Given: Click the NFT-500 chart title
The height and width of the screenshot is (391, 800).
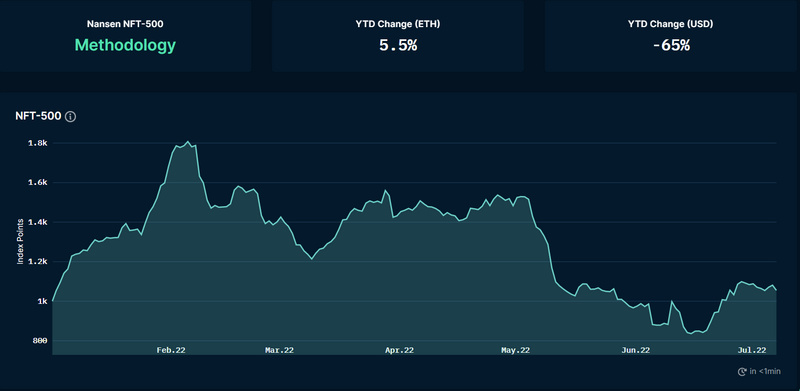Looking at the screenshot, I should [38, 117].
